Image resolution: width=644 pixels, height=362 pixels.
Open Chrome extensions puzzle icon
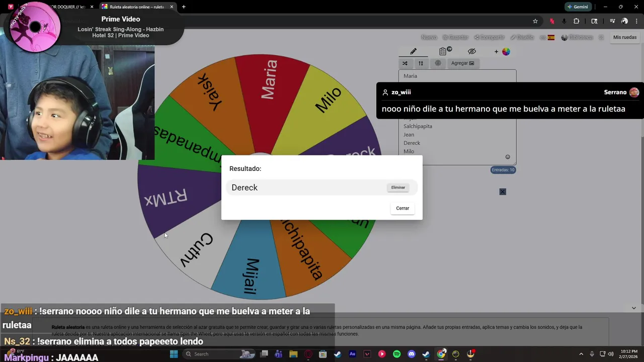point(577,21)
